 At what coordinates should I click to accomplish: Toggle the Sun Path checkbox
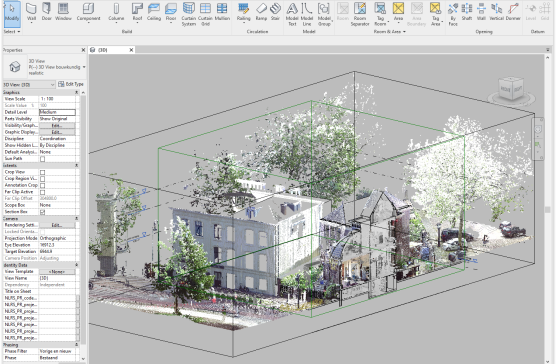pyautogui.click(x=43, y=159)
